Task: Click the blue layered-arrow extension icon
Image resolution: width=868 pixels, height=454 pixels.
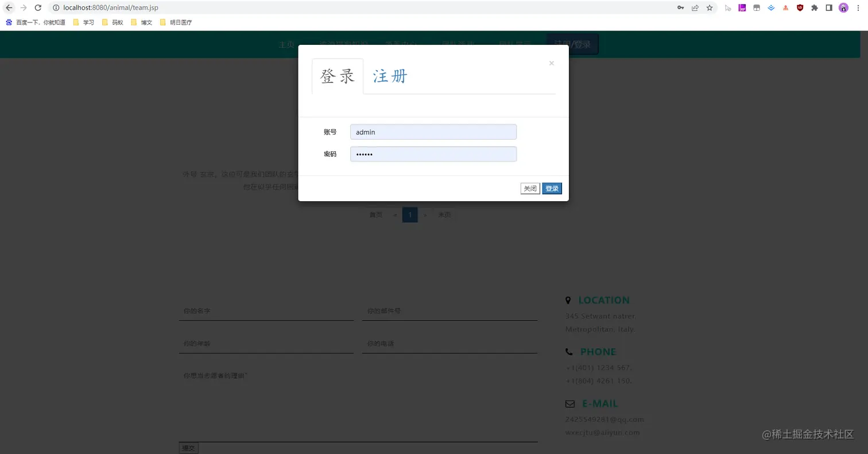Action: click(771, 8)
